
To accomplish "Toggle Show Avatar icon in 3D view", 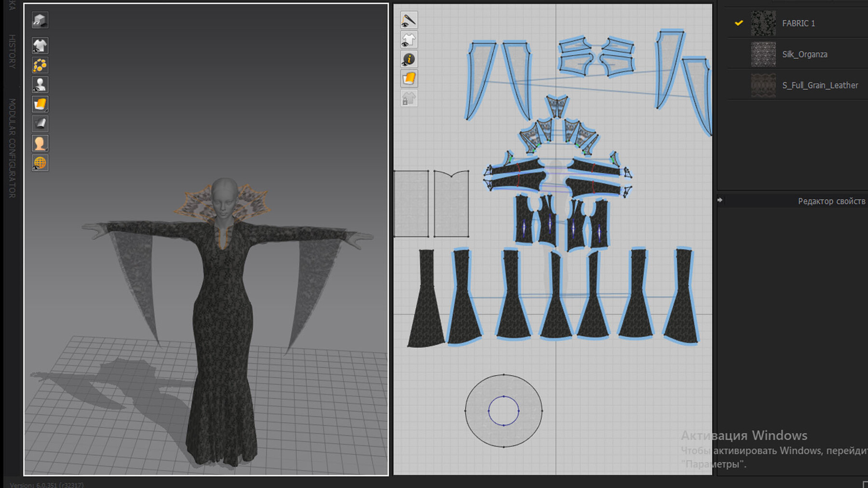I will click(x=40, y=84).
